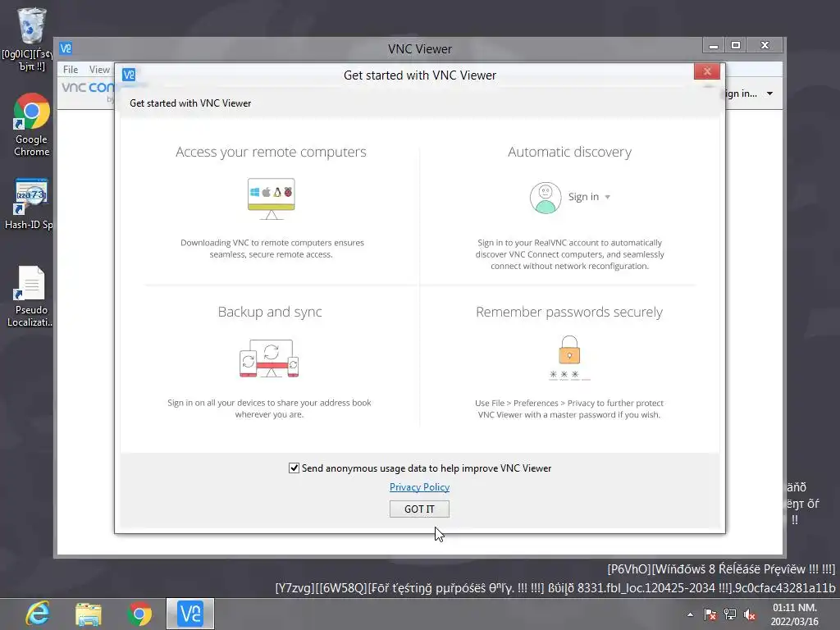Click the Backup and sync heading
Viewport: 840px width, 630px height.
pyautogui.click(x=270, y=312)
